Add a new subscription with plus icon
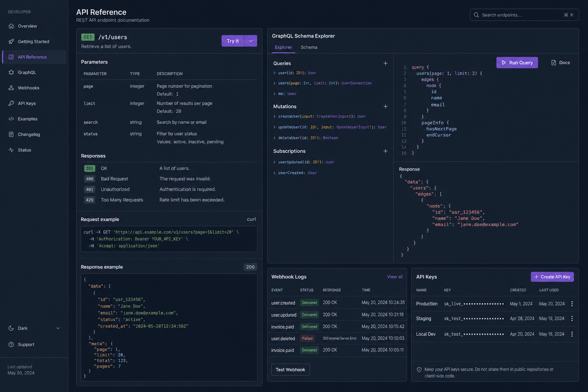 (385, 151)
